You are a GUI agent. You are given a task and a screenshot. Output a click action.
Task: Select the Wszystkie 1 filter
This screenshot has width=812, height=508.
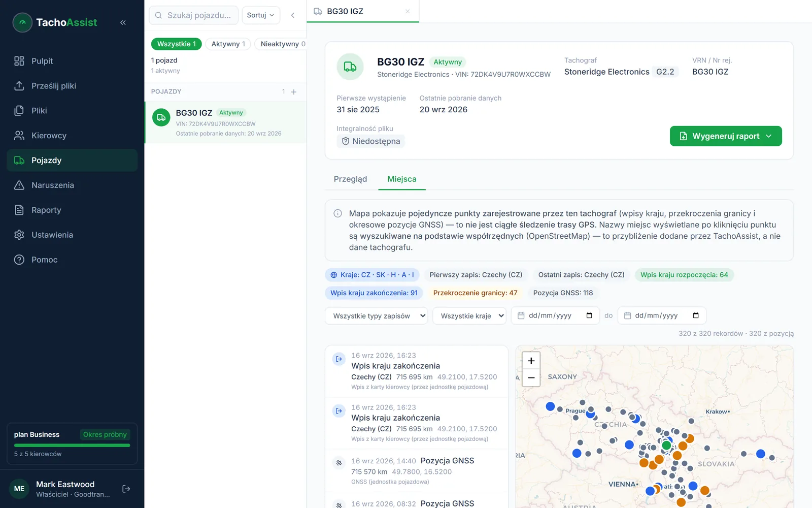pos(177,44)
